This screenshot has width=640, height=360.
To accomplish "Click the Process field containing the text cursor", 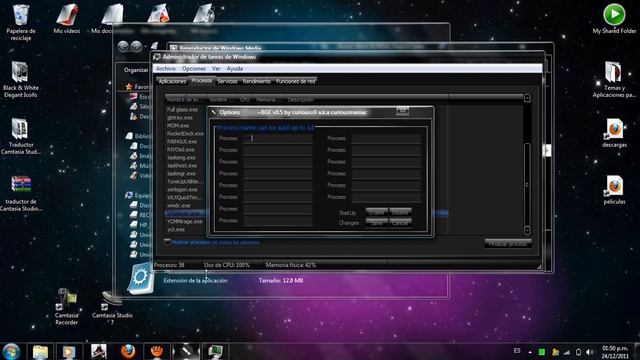I will click(278, 138).
